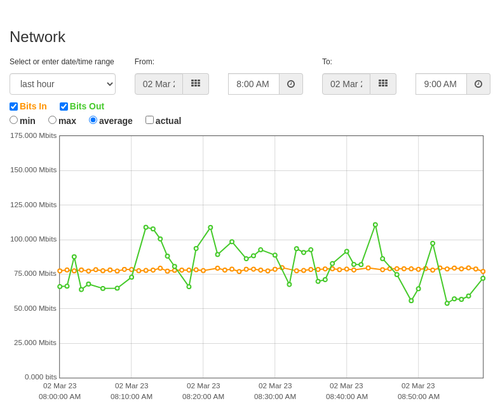
Task: Click the '08:10:00 AM' time axis label
Action: 131,397
